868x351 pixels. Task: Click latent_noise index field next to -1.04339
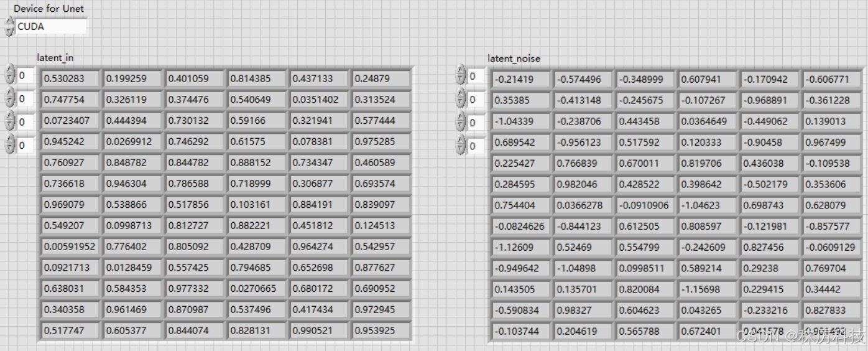477,123
